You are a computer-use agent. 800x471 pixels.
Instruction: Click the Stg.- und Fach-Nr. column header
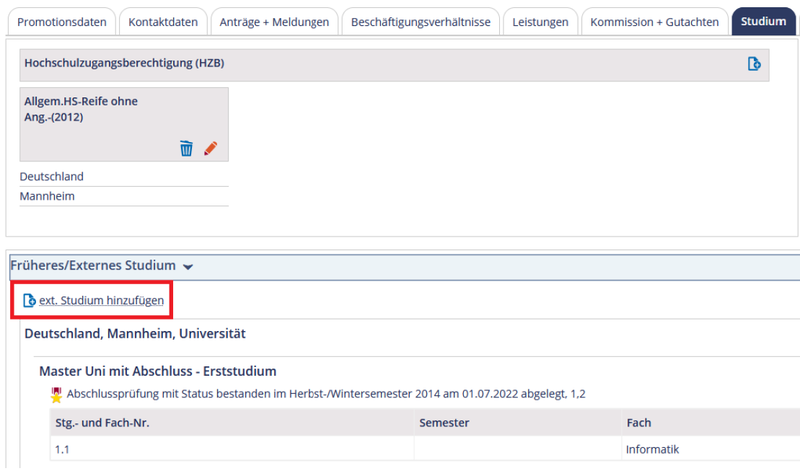pos(102,423)
